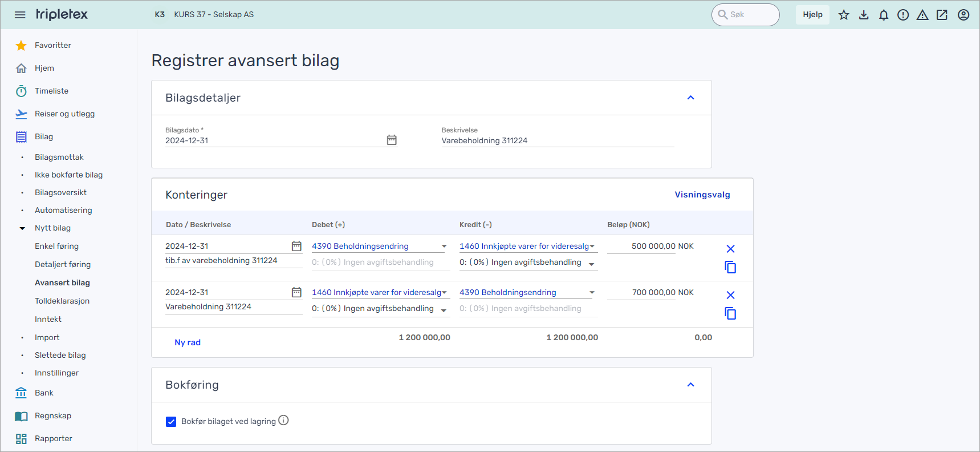
Task: Select Tolldeklarasjon
Action: click(62, 301)
